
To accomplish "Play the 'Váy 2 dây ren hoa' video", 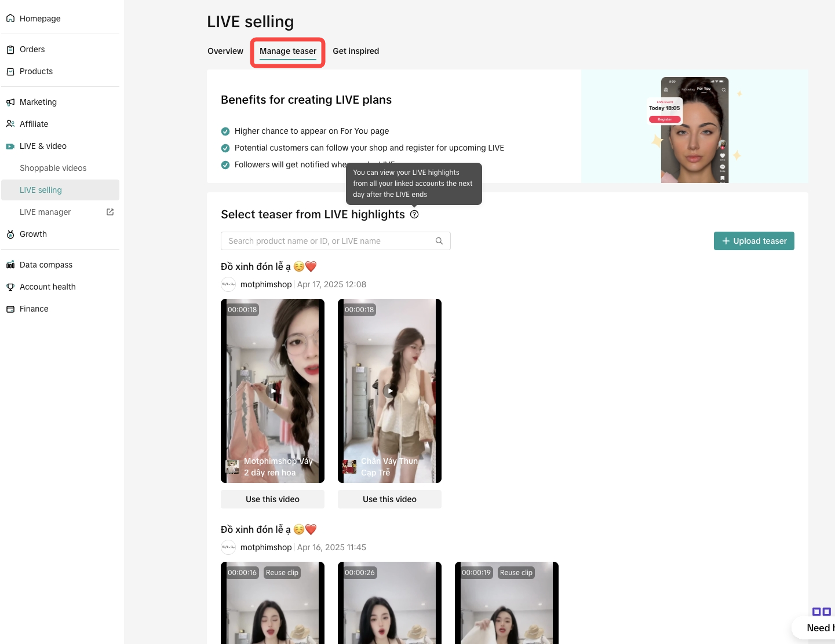I will pyautogui.click(x=273, y=391).
